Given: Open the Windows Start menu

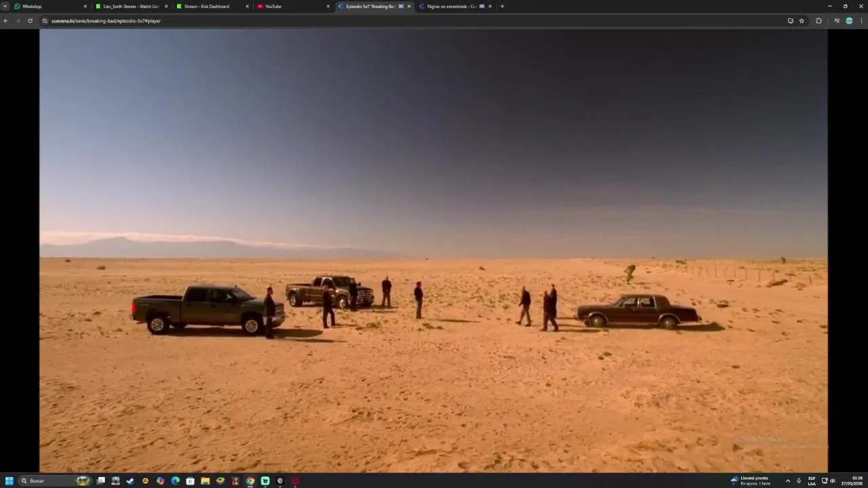Looking at the screenshot, I should tap(9, 481).
